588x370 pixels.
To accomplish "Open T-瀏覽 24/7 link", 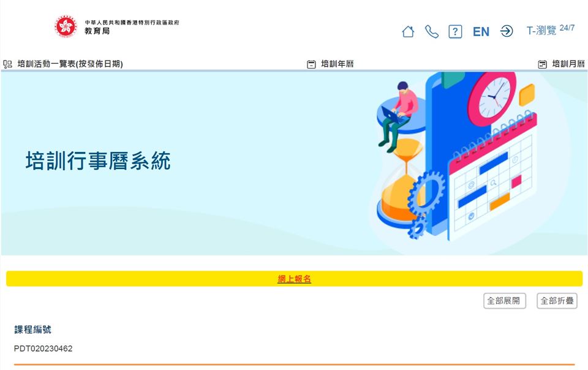I will pos(551,29).
